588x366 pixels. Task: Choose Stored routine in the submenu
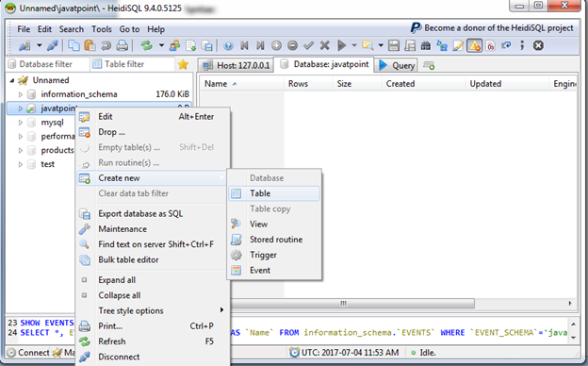tap(274, 240)
